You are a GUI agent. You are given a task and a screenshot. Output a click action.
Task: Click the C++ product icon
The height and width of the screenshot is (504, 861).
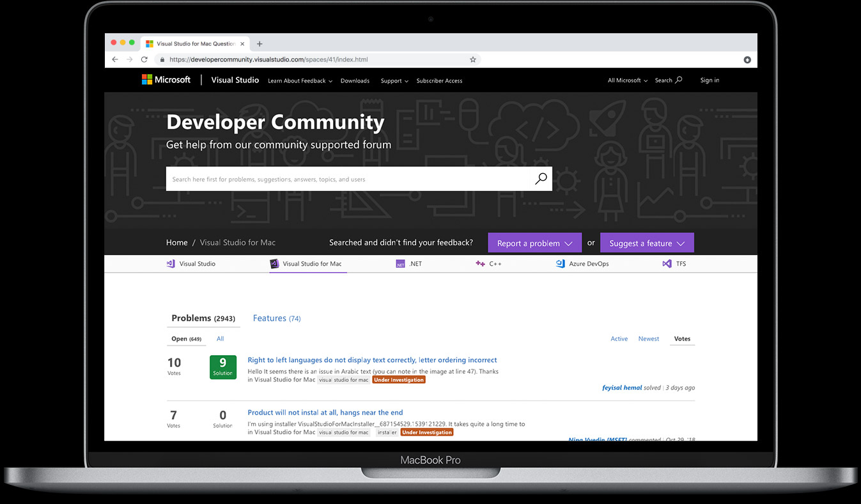tap(480, 263)
